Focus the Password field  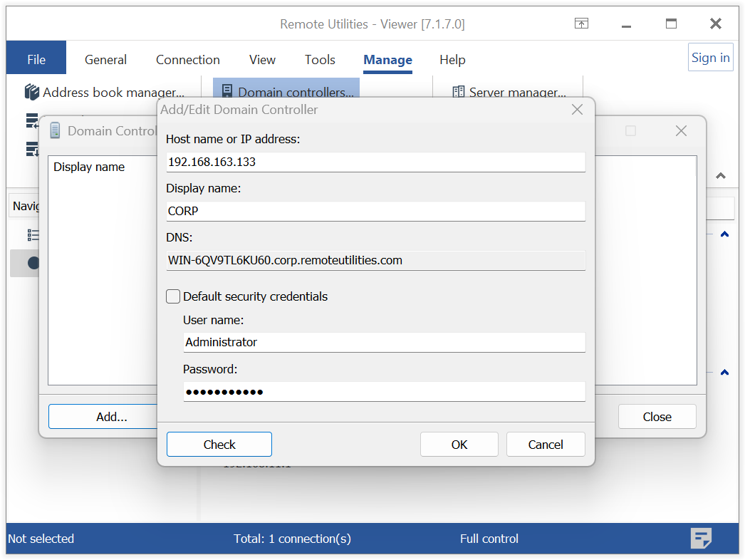384,392
